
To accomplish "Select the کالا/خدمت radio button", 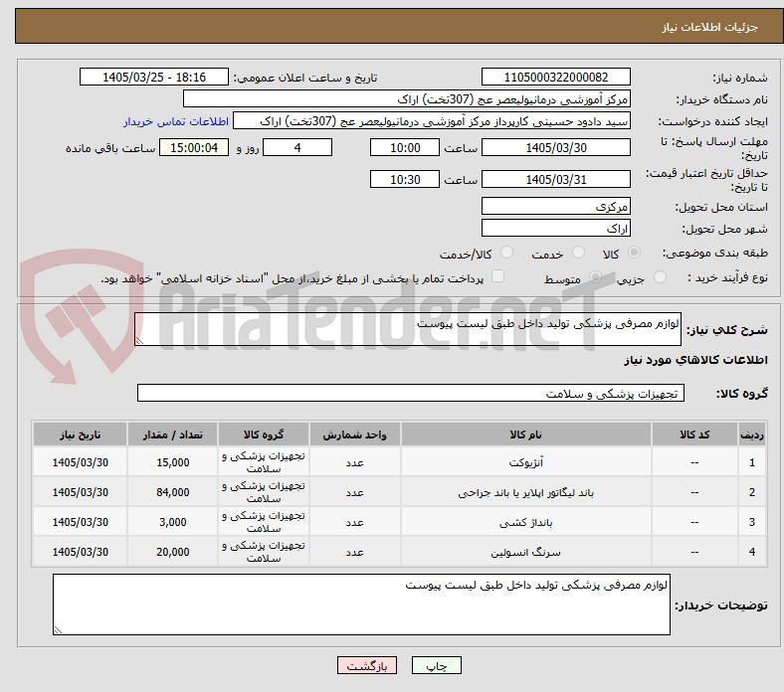I will pos(506,253).
